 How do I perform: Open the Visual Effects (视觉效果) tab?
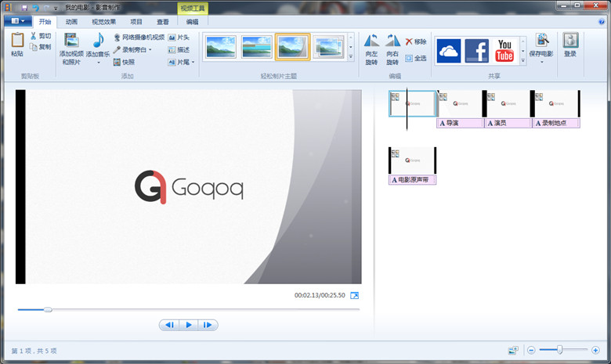tap(103, 22)
